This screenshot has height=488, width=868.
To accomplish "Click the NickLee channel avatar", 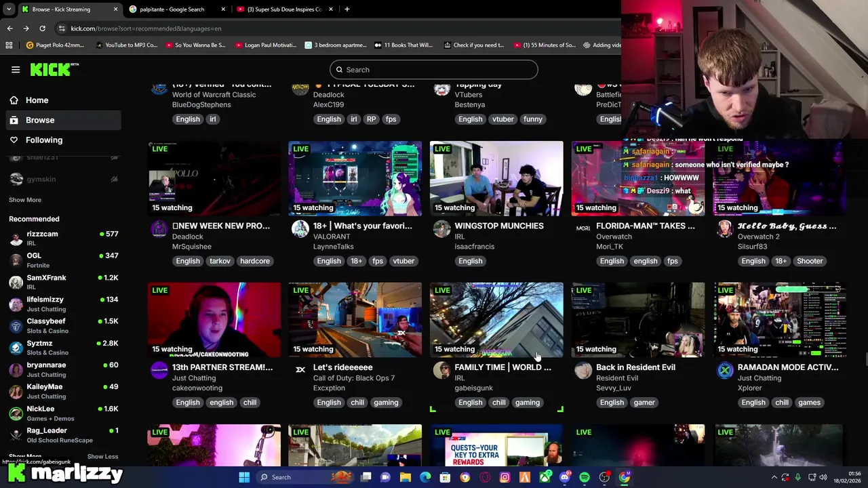I will pyautogui.click(x=16, y=413).
